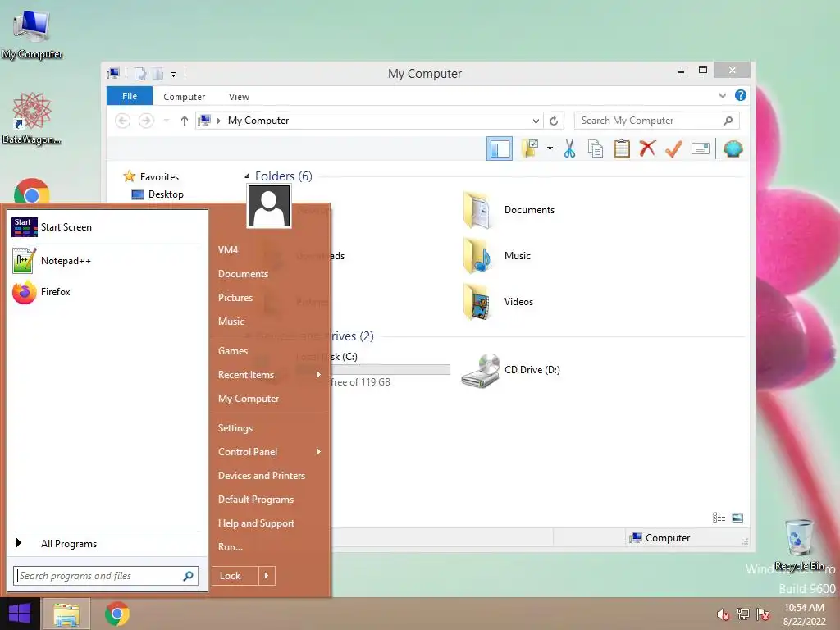Click the Cut scissors icon
This screenshot has width=840, height=630.
coord(569,149)
